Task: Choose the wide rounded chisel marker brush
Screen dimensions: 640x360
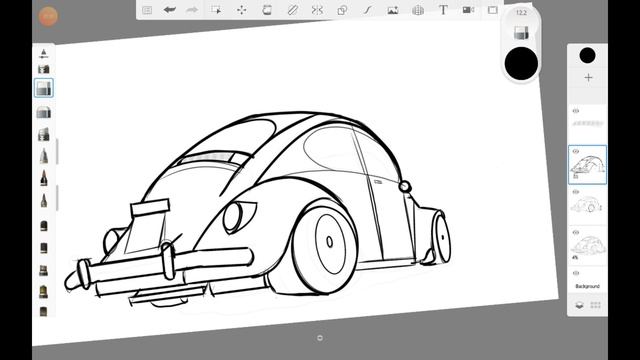Action: tap(44, 112)
